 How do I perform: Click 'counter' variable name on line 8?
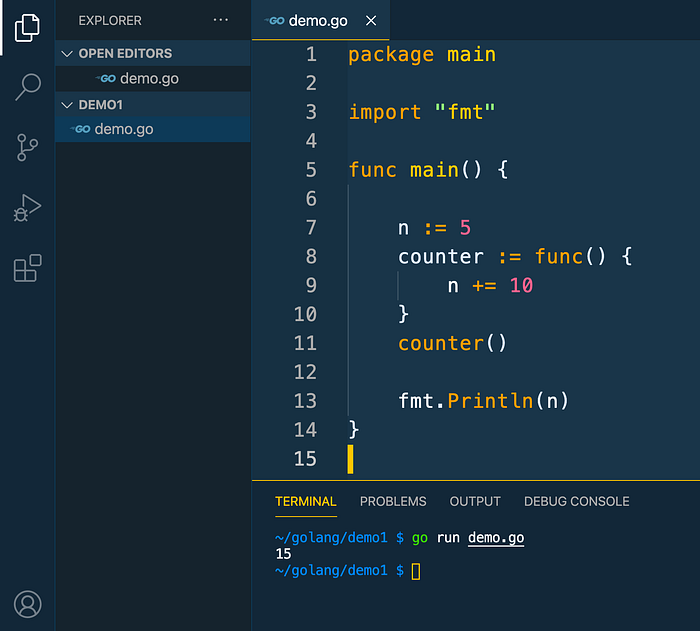(441, 257)
